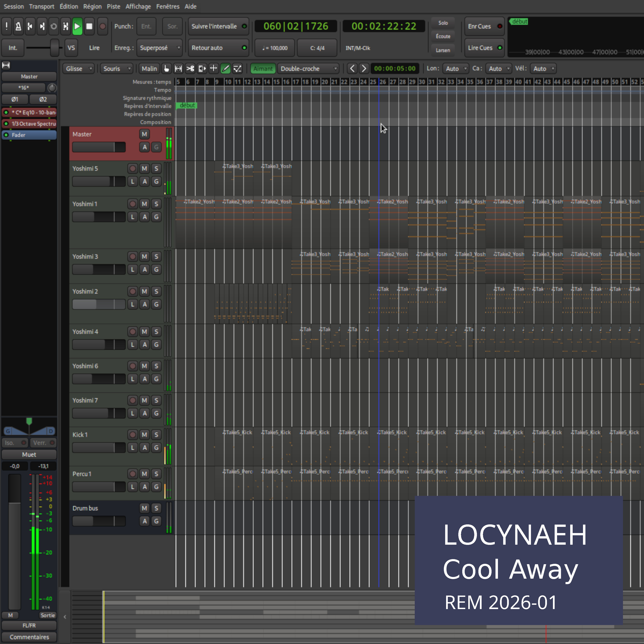Select the internal edit/automation tool

237,69
